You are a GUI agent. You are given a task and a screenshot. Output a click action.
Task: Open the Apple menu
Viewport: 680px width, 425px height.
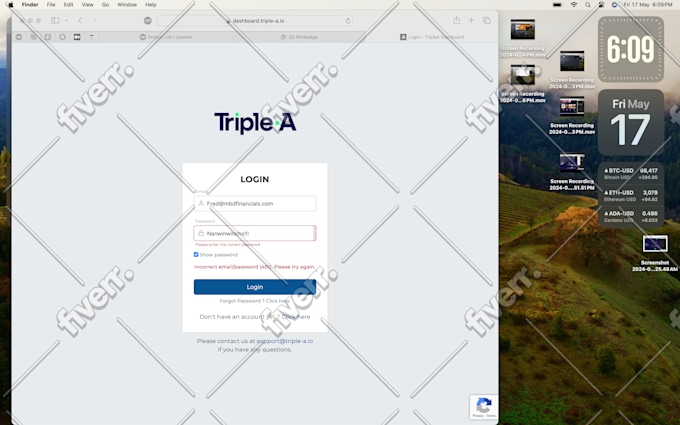click(10, 5)
